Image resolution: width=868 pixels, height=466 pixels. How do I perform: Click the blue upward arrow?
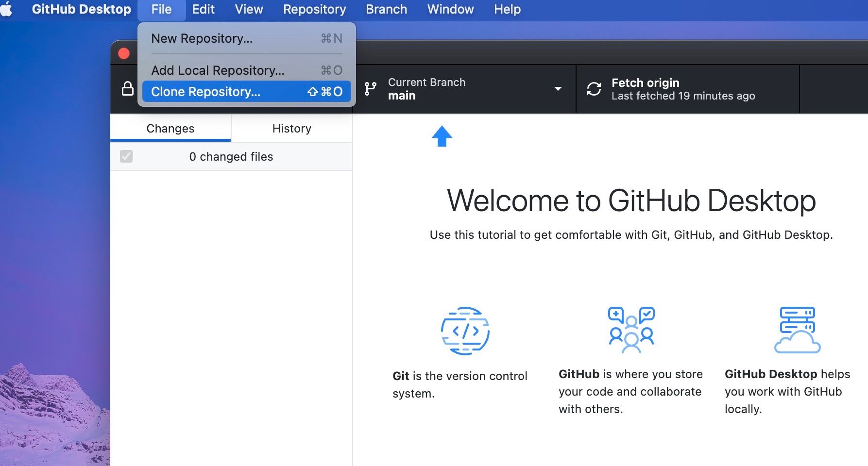[442, 136]
